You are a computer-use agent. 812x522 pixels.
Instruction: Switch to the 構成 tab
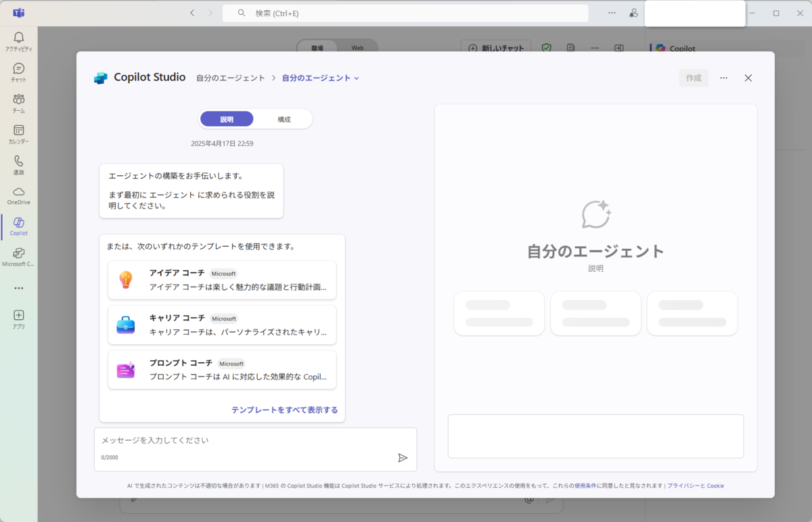284,119
